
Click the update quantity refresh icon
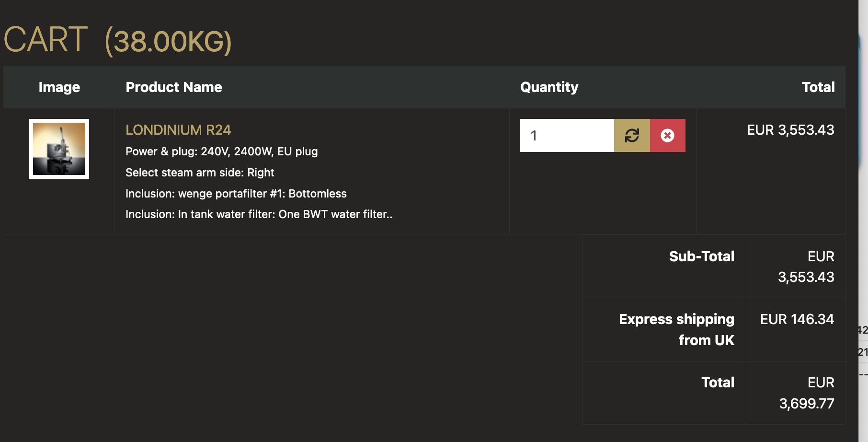632,136
